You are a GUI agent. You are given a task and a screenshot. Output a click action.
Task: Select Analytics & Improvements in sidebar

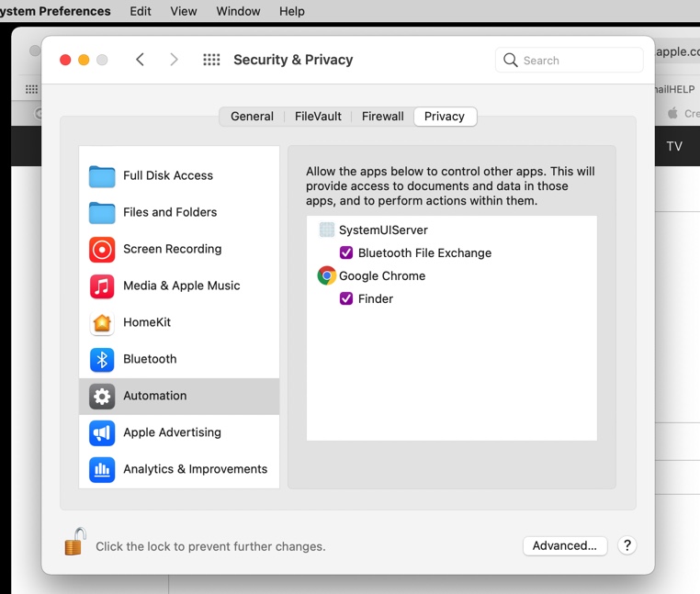point(179,469)
